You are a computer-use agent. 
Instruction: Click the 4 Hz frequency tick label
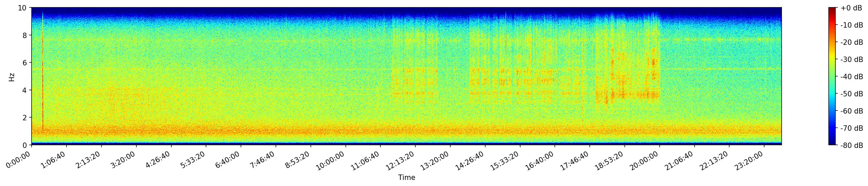pyautogui.click(x=25, y=90)
